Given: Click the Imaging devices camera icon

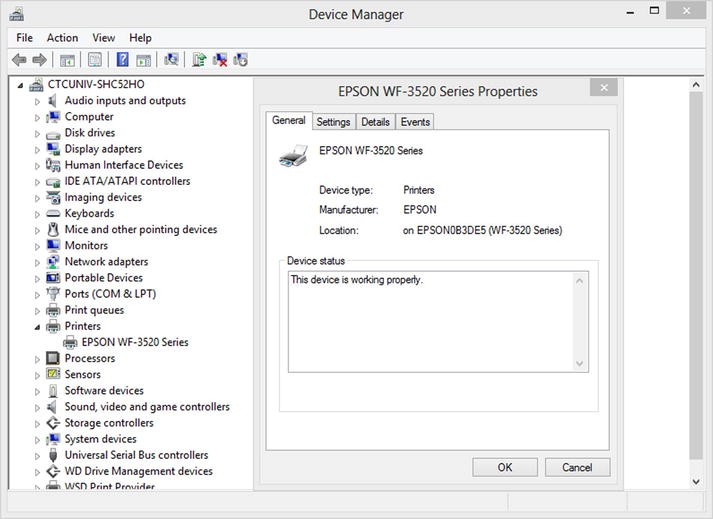Looking at the screenshot, I should [53, 197].
